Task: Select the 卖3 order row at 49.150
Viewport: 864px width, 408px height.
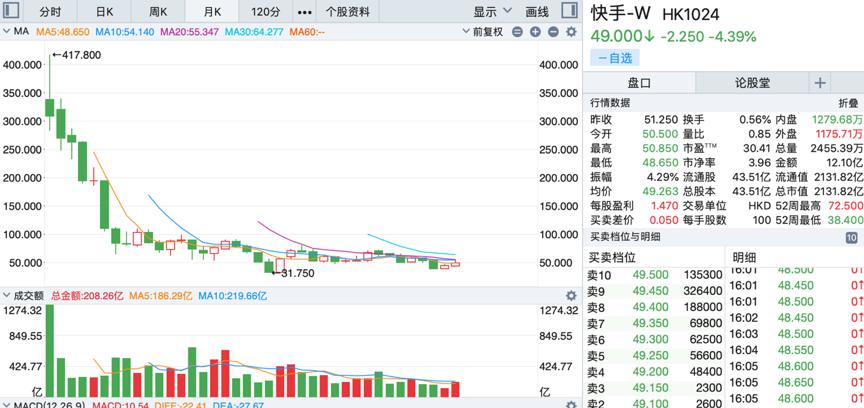Action: tap(655, 388)
